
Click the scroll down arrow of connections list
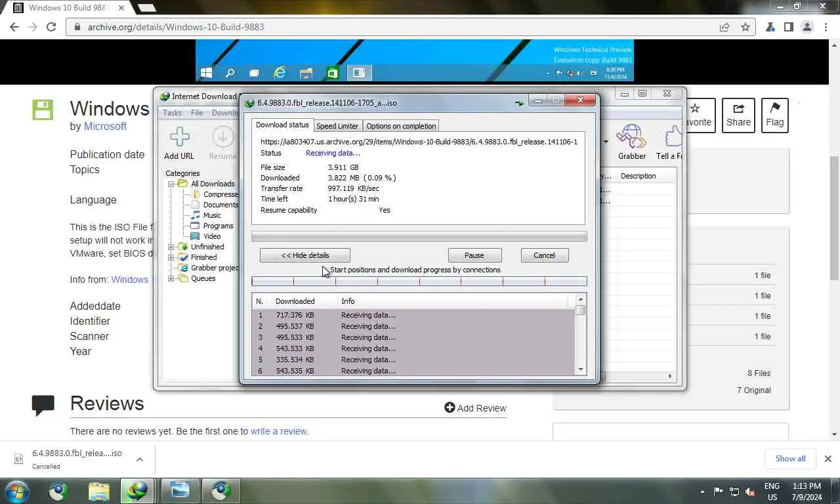tap(580, 370)
